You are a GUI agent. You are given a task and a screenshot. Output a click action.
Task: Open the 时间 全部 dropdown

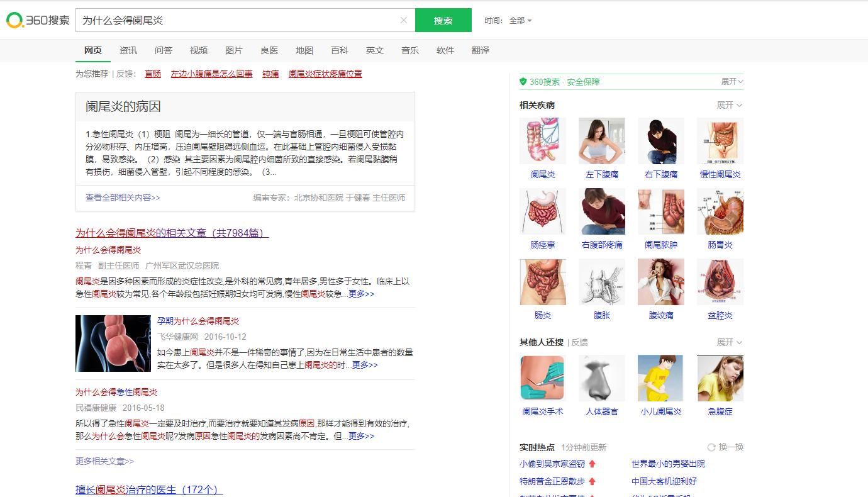tap(520, 20)
